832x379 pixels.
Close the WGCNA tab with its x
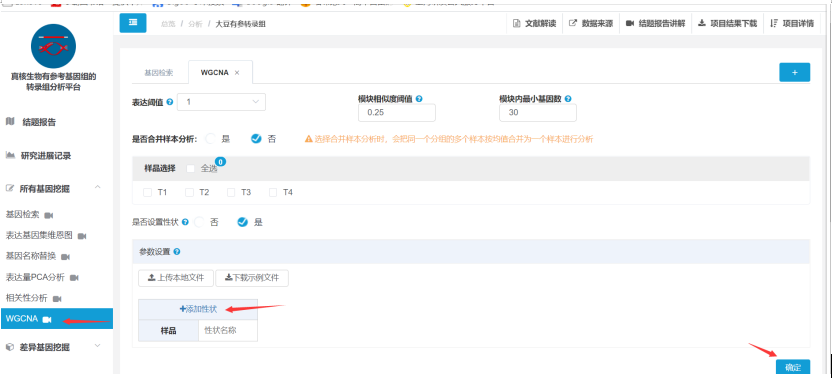coord(237,73)
